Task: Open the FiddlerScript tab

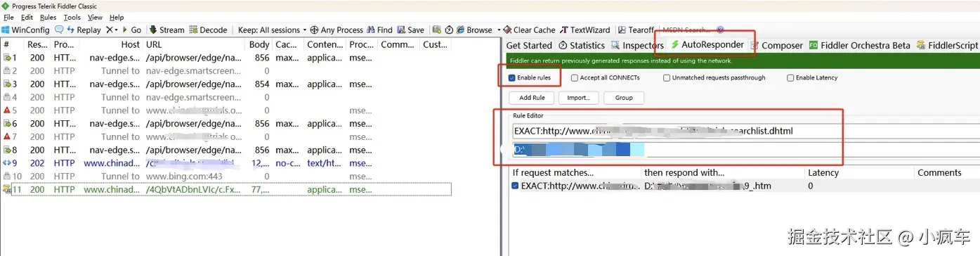Action: coord(947,46)
